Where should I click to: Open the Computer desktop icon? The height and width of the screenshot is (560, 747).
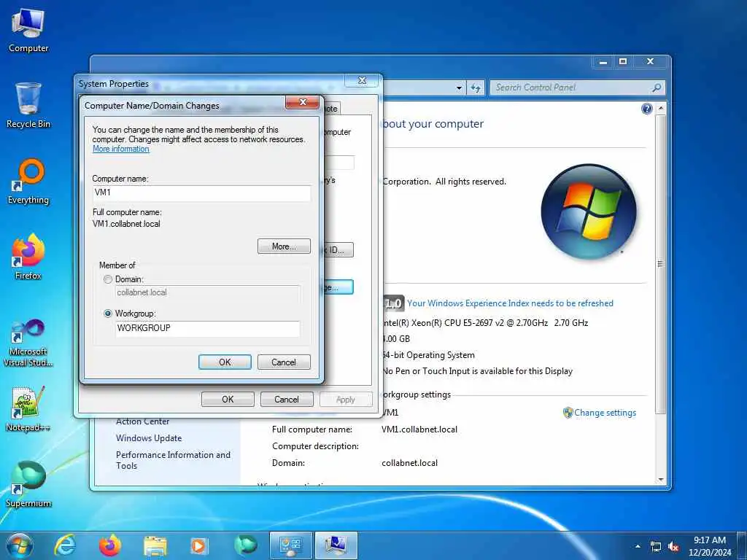[x=28, y=30]
